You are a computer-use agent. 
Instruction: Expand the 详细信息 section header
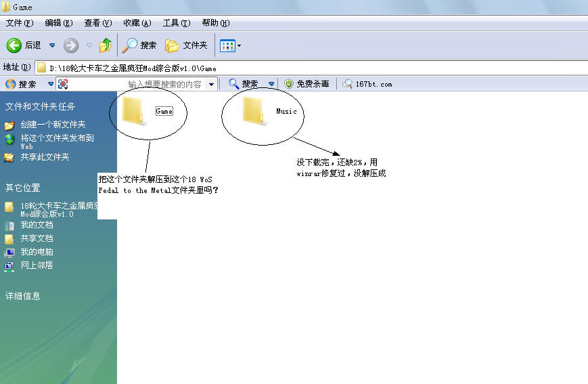click(23, 296)
